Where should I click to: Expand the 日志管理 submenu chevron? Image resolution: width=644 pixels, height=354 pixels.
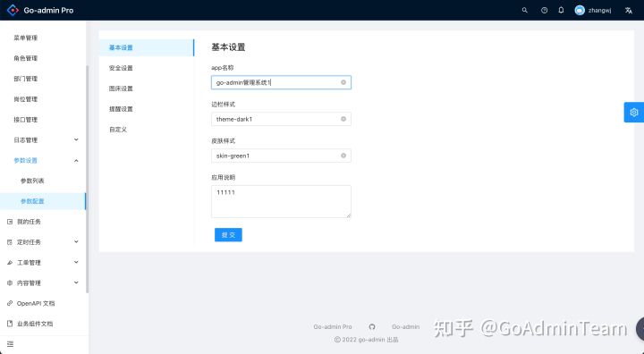[76, 139]
